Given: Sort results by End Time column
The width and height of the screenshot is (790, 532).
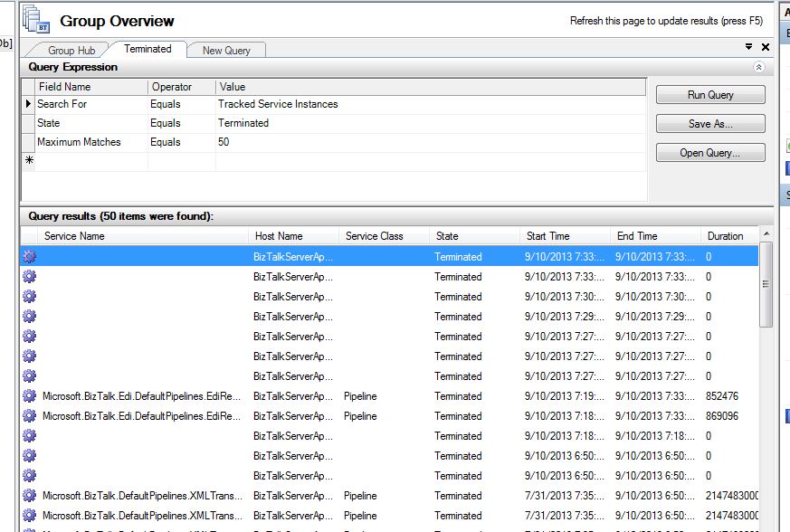Looking at the screenshot, I should 655,236.
